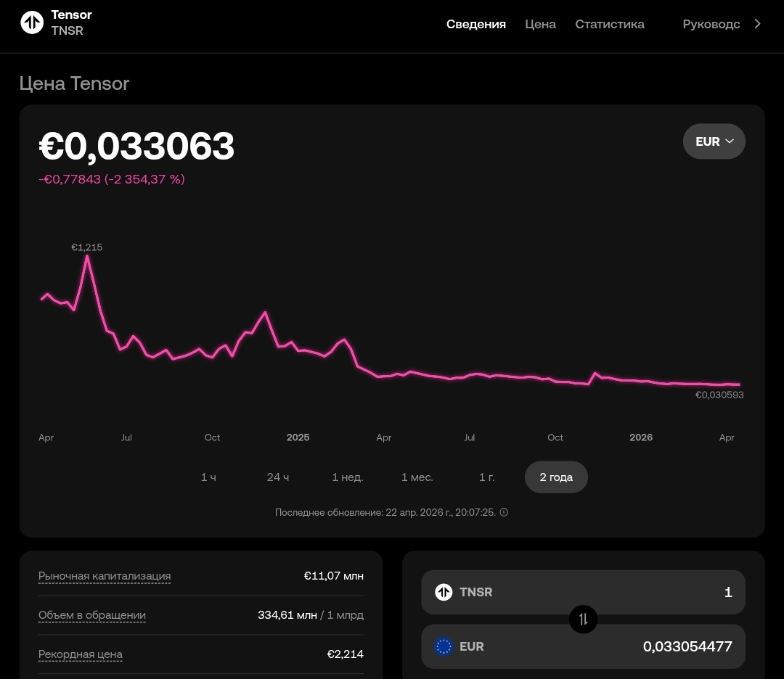784x679 pixels.
Task: Click the EUR flag icon in converter
Action: click(x=444, y=646)
